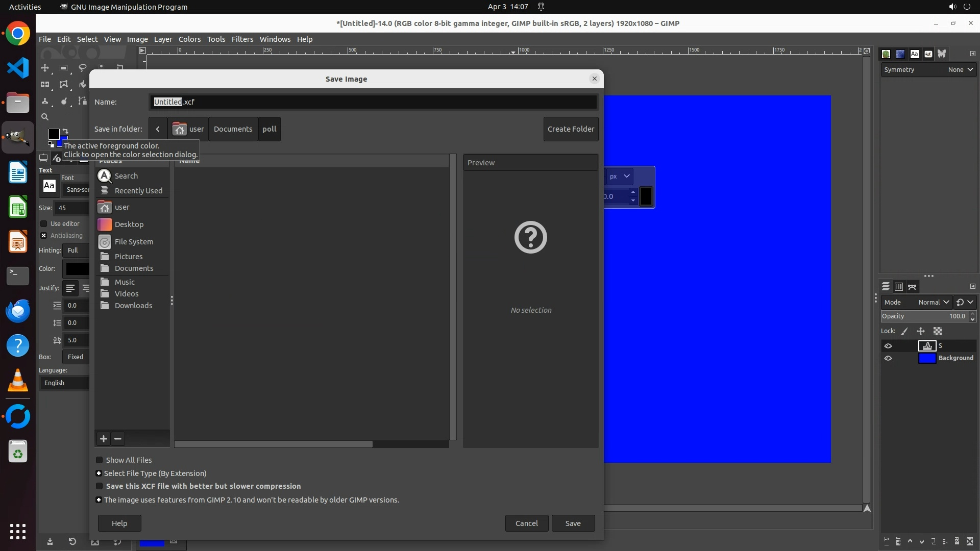Click the swap foreground/background colors arrows
The width and height of the screenshot is (980, 551).
pos(65,131)
